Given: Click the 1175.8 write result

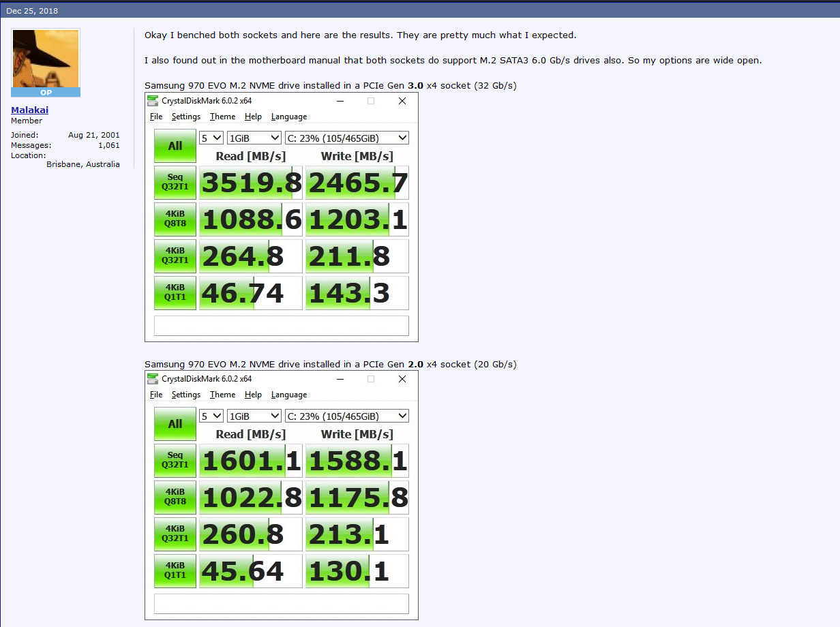Looking at the screenshot, I should pyautogui.click(x=357, y=498).
